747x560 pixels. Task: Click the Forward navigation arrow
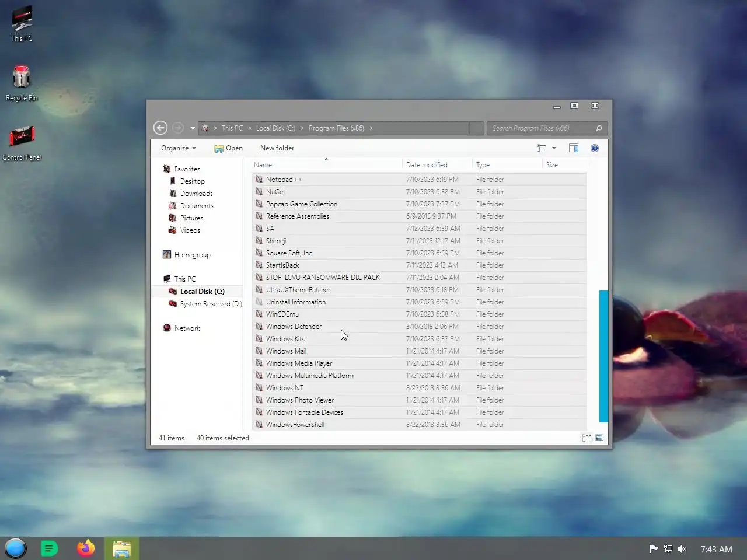pos(178,128)
